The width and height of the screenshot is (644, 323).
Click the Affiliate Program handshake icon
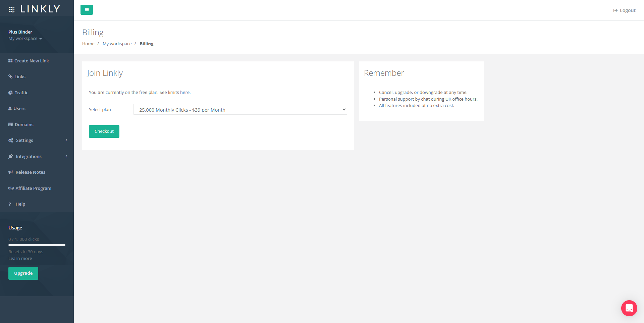point(11,188)
